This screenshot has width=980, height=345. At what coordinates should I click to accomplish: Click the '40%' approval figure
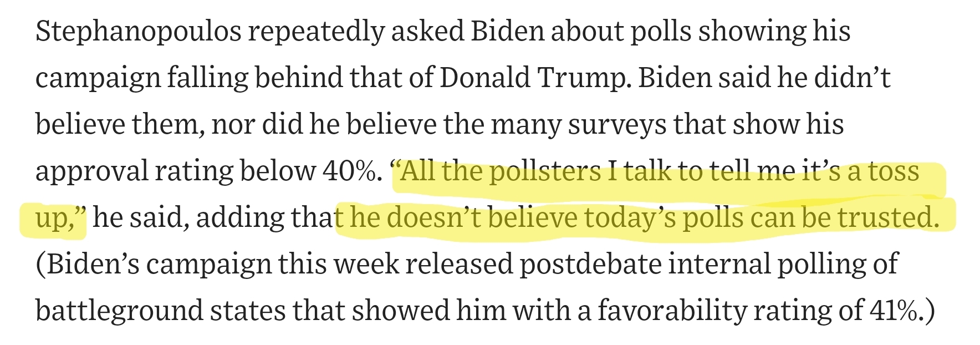[349, 171]
